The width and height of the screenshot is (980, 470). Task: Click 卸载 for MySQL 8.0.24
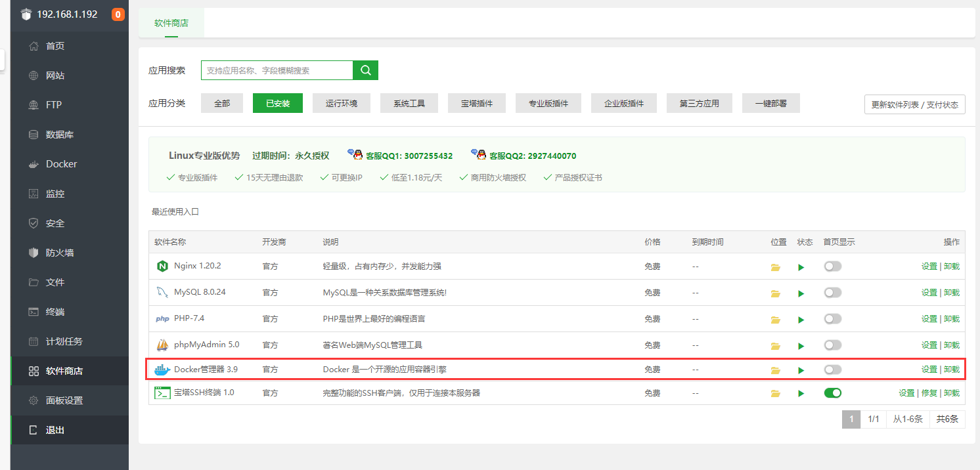pos(952,292)
